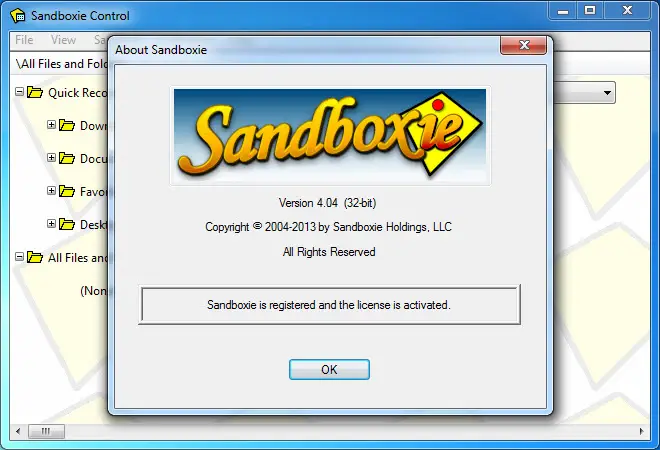Click the horizontal scrollbar right arrow
The height and width of the screenshot is (450, 660).
pyautogui.click(x=641, y=431)
